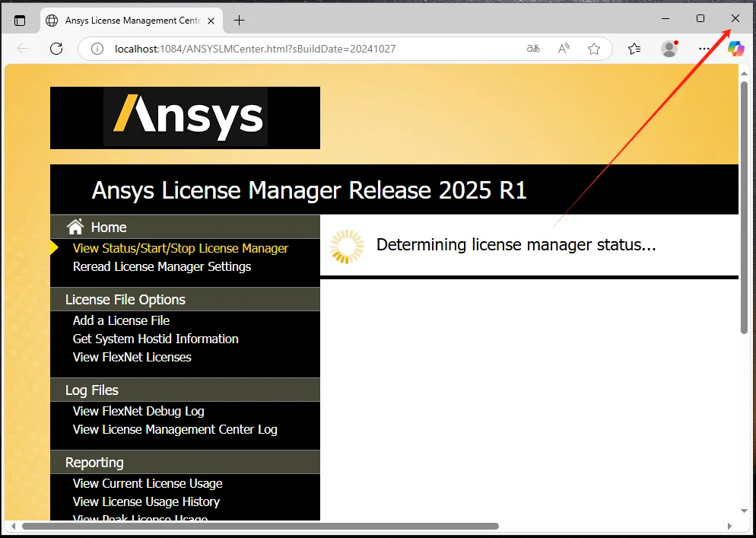View site information icon in address bar
The width and height of the screenshot is (756, 538).
97,49
